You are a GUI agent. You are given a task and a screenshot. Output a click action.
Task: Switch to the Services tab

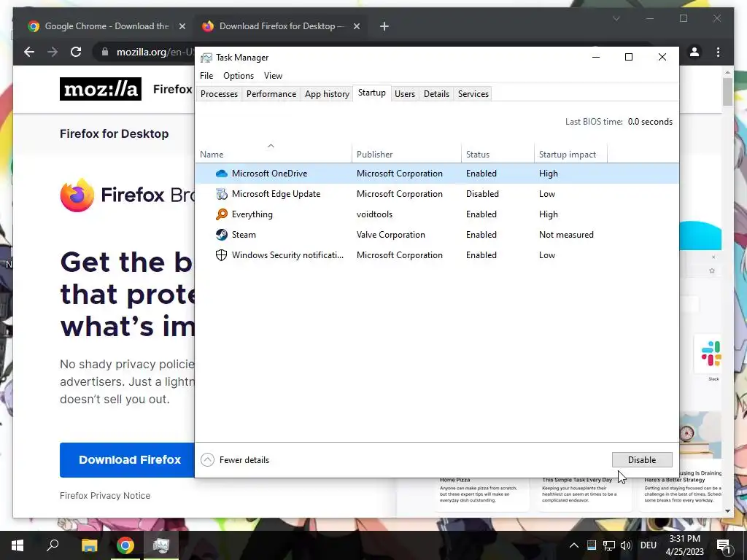pos(473,94)
